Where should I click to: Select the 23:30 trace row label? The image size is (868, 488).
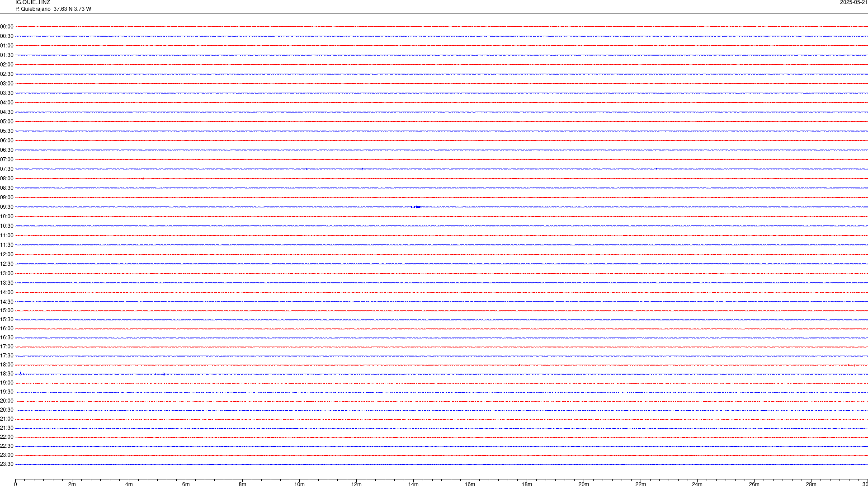tap(7, 464)
